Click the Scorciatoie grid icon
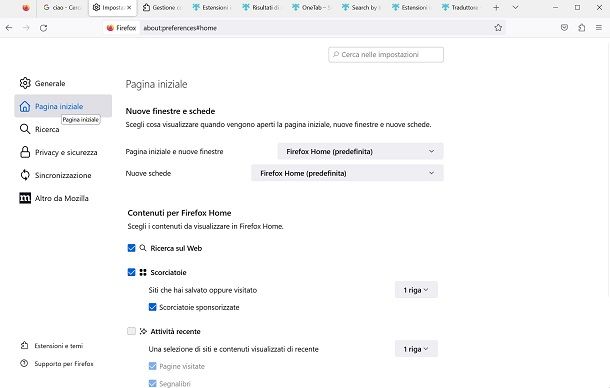Image resolution: width=610 pixels, height=388 pixels. point(143,272)
